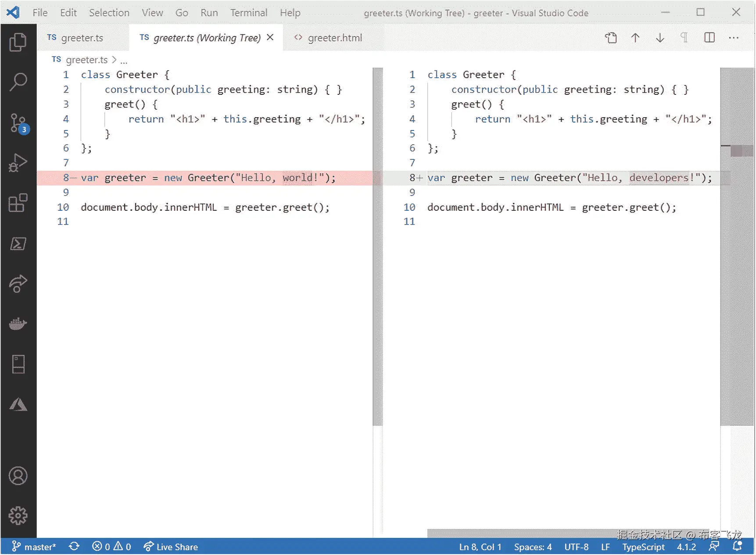
Task: Open the Docker extension panel
Action: (x=18, y=324)
